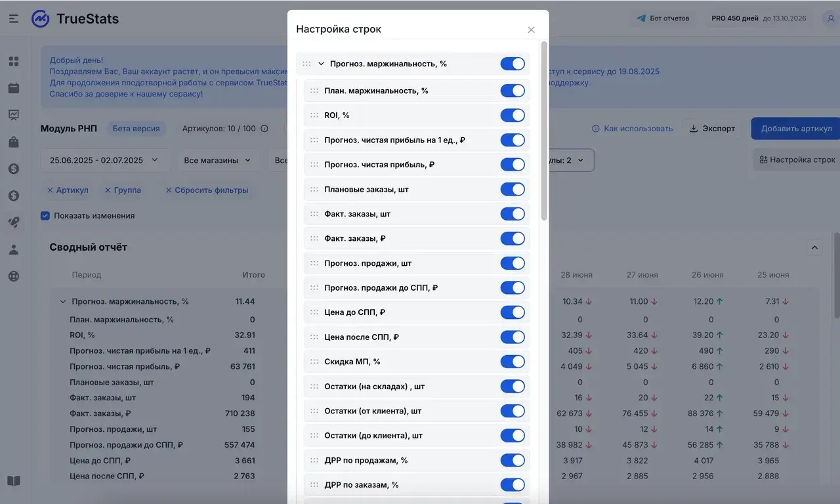This screenshot has width=840, height=504.
Task: Toggle Прогноз. чистая прибыль на 1 ед. switch
Action: pos(513,140)
